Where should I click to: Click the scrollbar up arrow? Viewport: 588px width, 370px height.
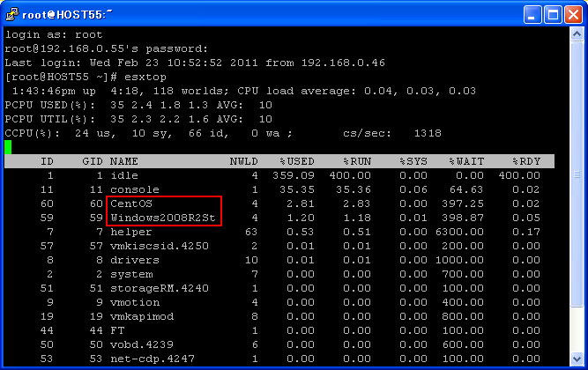coord(577,34)
